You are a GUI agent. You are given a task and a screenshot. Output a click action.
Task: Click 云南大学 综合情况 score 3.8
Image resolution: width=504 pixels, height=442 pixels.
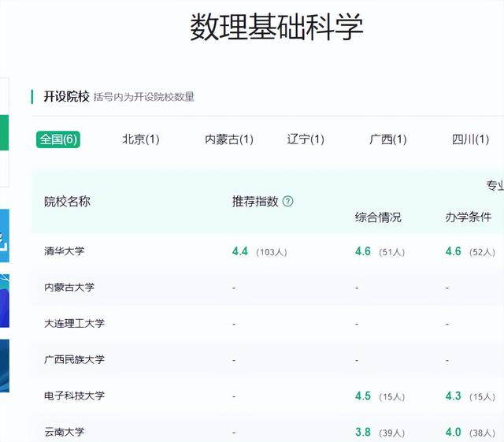363,432
